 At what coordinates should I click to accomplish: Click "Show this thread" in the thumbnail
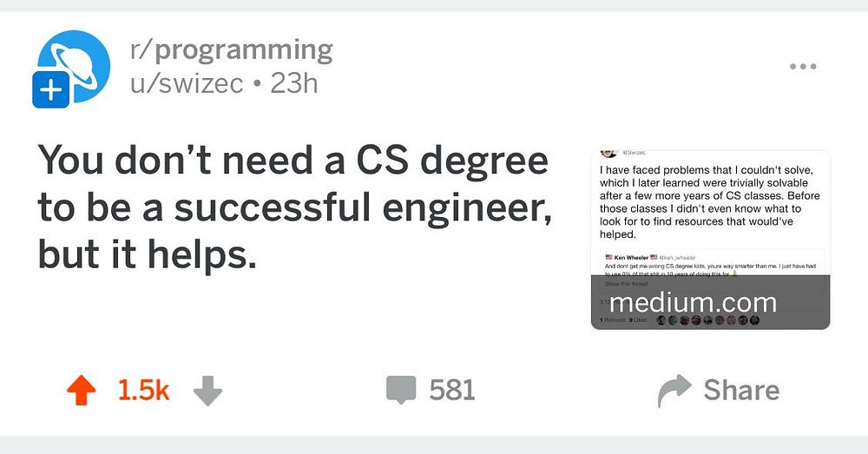(x=625, y=284)
